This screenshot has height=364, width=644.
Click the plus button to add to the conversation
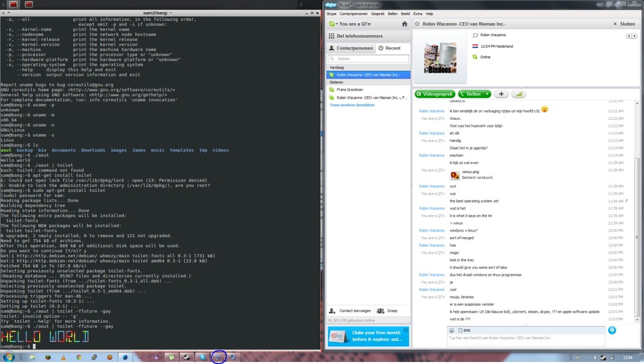point(501,94)
